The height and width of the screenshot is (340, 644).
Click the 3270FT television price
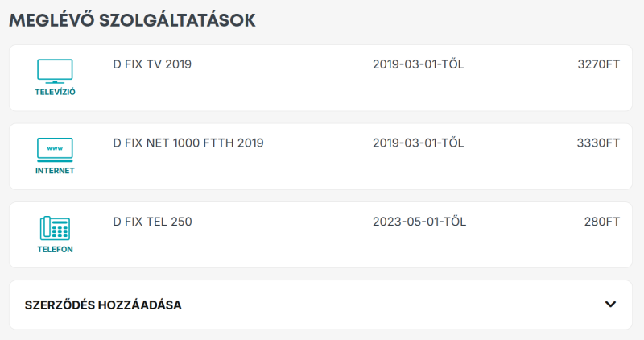[x=598, y=64]
